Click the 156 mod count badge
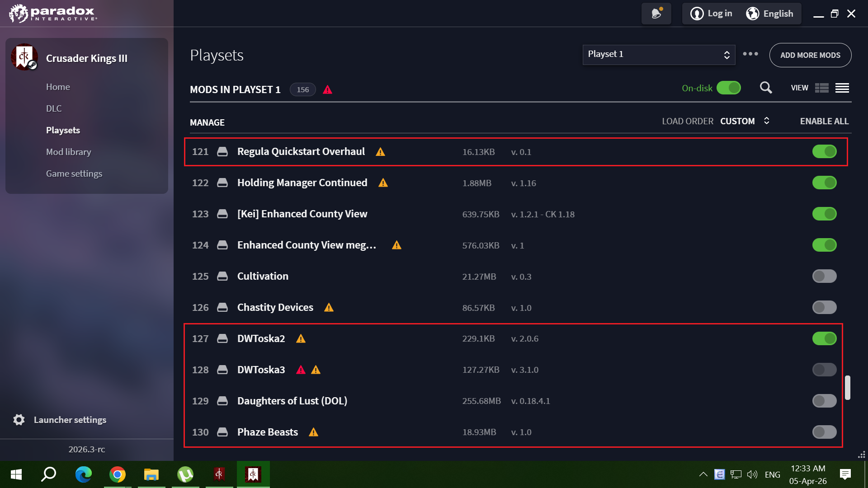Viewport: 868px width, 488px height. pos(303,89)
